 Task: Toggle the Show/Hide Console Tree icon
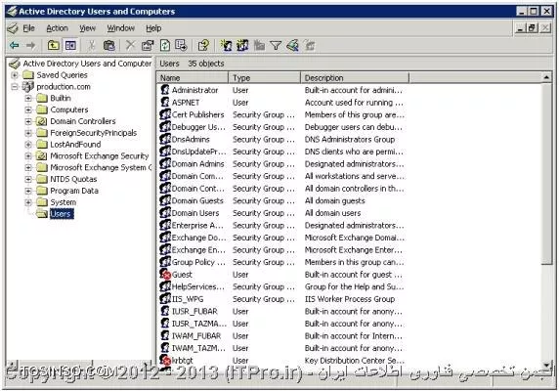pyautogui.click(x=70, y=45)
